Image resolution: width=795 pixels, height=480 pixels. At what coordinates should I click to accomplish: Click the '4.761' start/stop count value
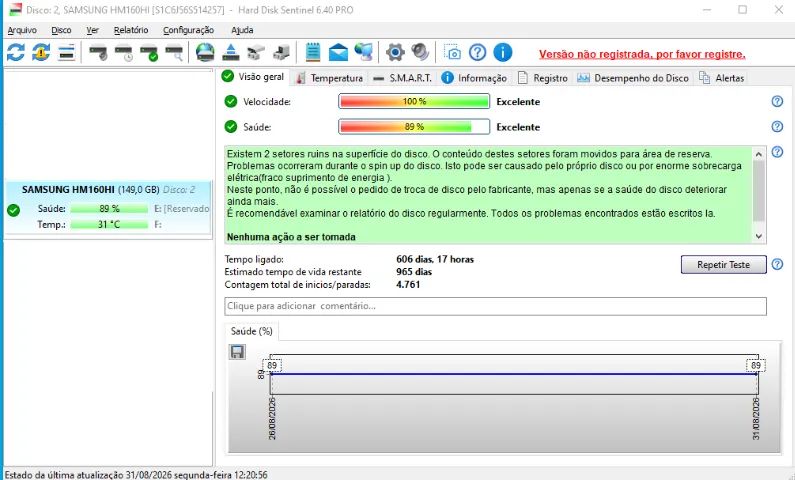408,284
